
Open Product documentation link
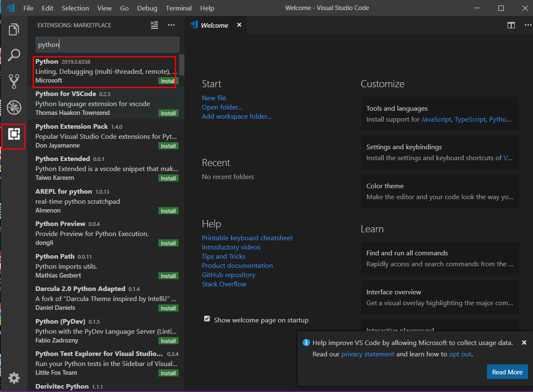tap(237, 265)
